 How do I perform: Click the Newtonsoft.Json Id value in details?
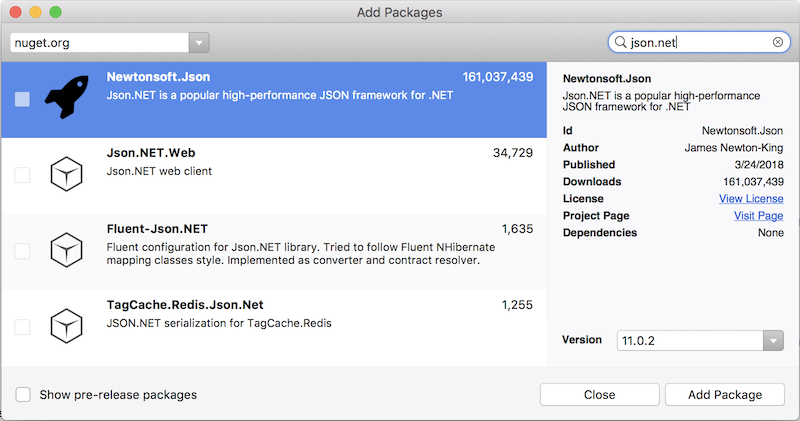(x=742, y=130)
